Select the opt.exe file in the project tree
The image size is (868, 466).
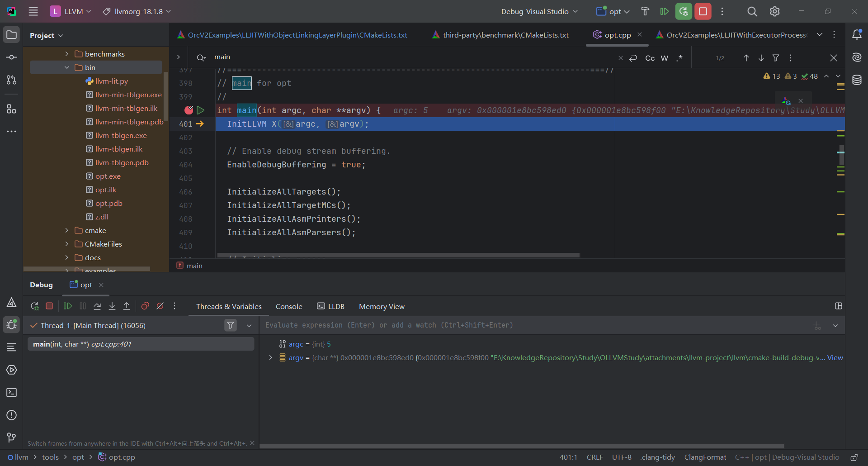point(108,176)
